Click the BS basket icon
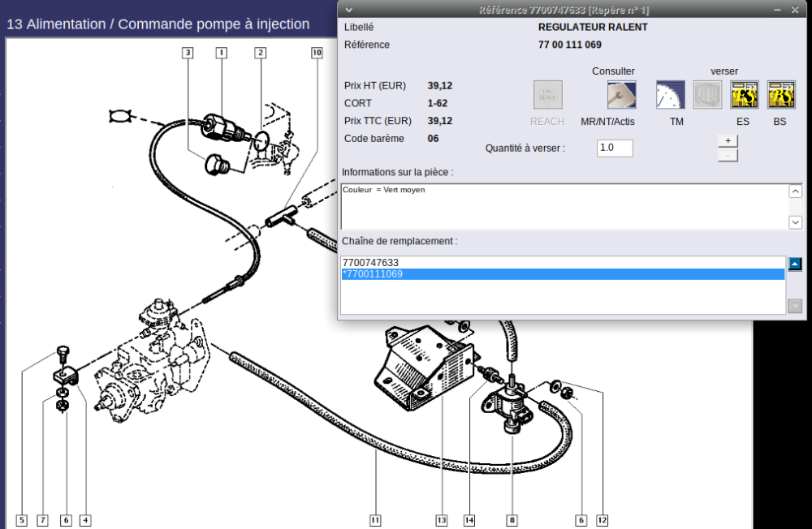 click(x=781, y=95)
